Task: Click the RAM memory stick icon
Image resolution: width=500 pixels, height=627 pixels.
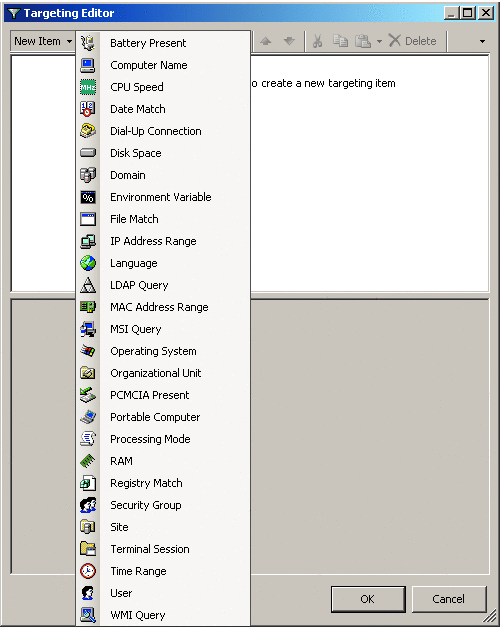Action: pos(88,461)
